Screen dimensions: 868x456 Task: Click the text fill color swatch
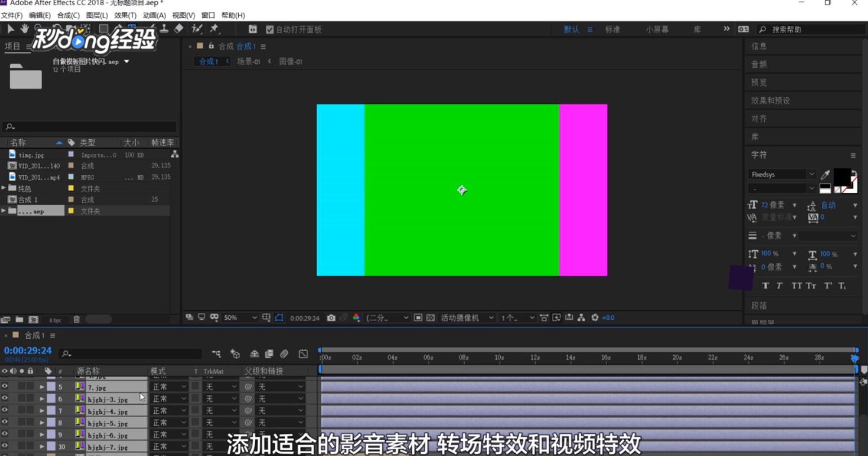coord(842,178)
